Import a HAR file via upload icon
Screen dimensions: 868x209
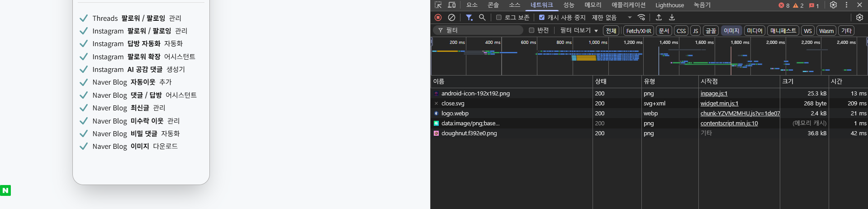point(659,17)
